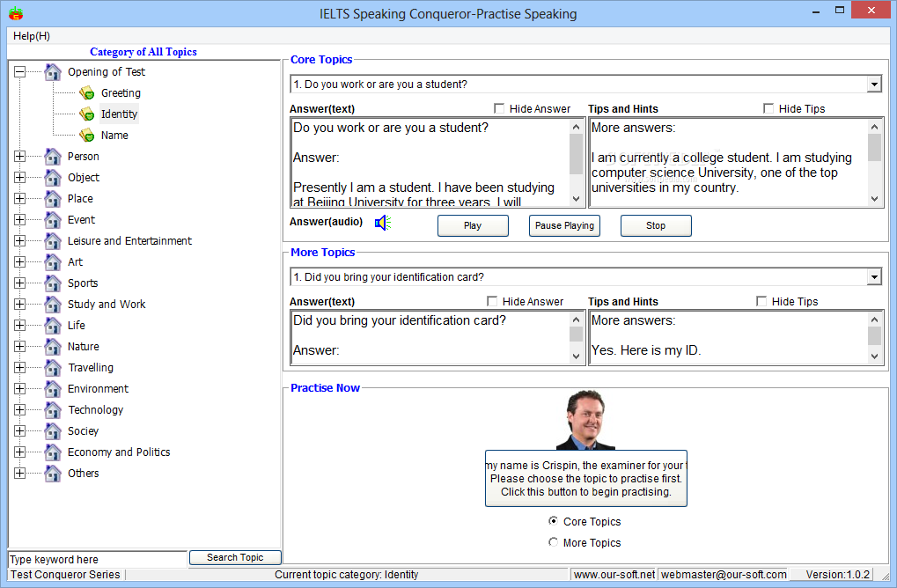The image size is (897, 588).
Task: Expand the Economy and Politics category
Action: point(20,452)
